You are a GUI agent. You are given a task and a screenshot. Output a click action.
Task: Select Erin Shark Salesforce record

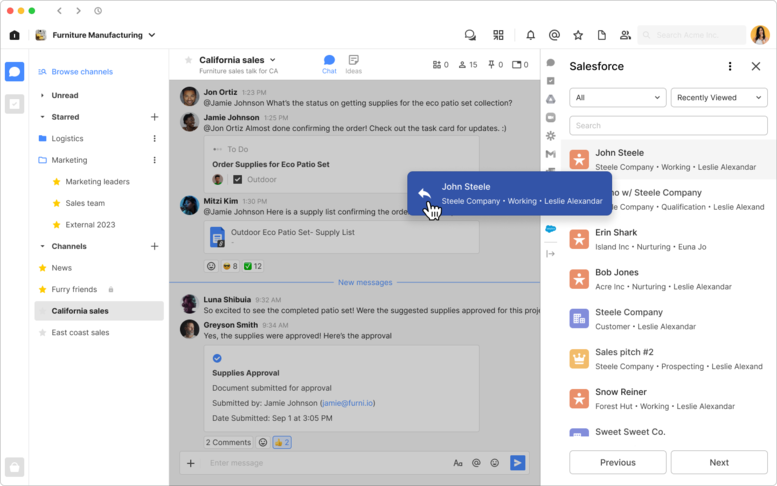(x=669, y=240)
